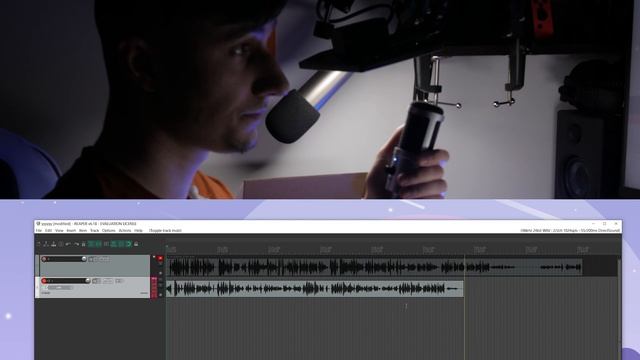Image resolution: width=640 pixels, height=360 pixels.
Task: Toggle auto-crossfade toolbar button
Action: point(90,244)
